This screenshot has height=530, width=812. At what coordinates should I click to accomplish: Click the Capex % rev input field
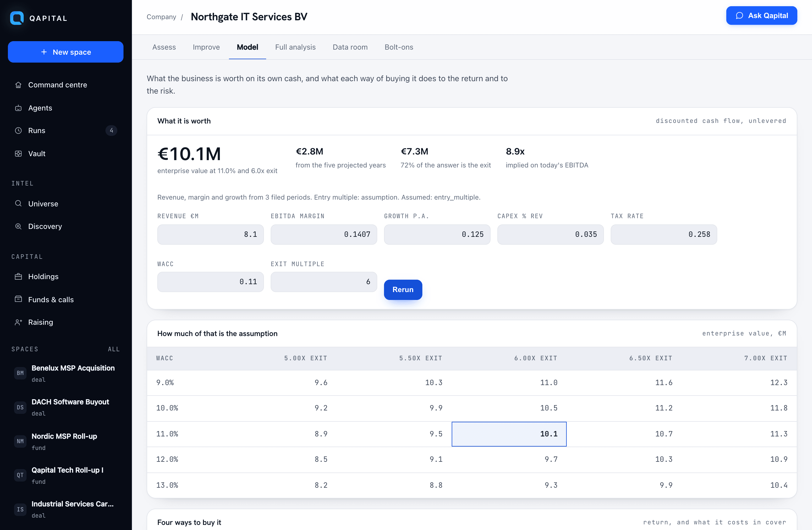[550, 234]
